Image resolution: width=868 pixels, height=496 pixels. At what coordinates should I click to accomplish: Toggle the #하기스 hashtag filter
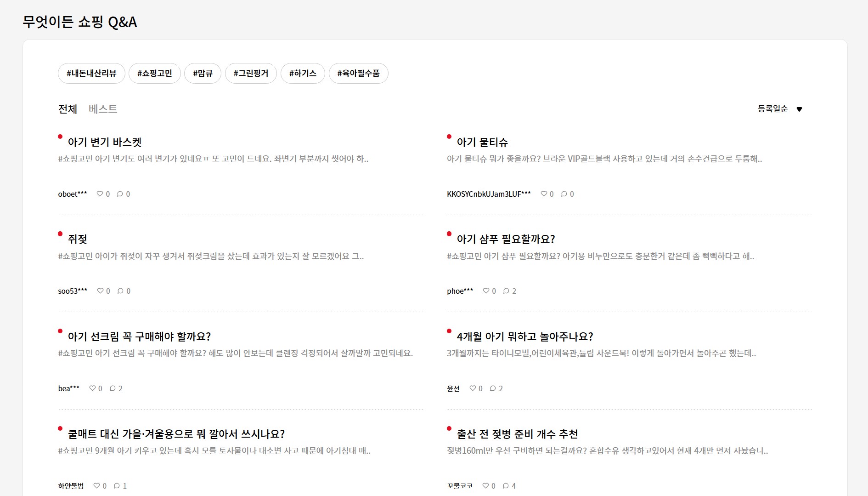pos(303,73)
